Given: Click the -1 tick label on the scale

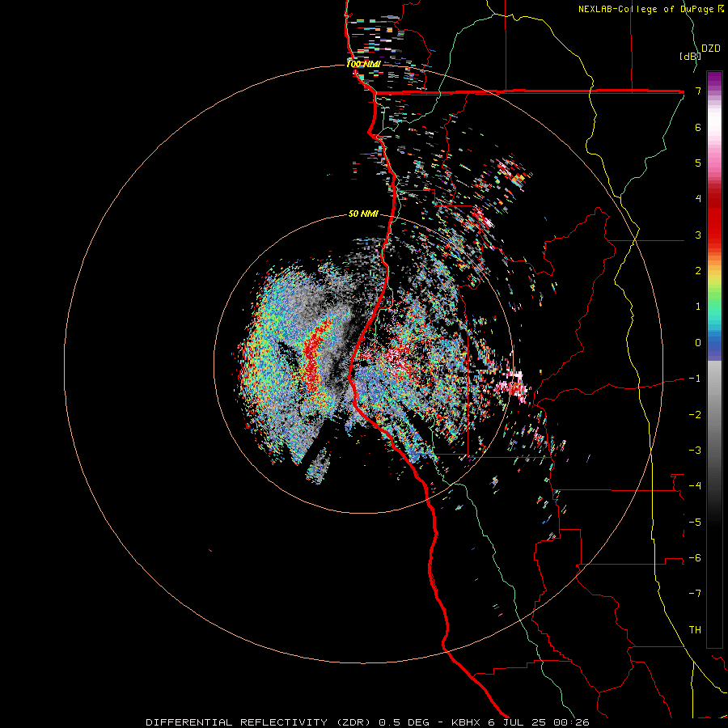Looking at the screenshot, I should coord(695,379).
